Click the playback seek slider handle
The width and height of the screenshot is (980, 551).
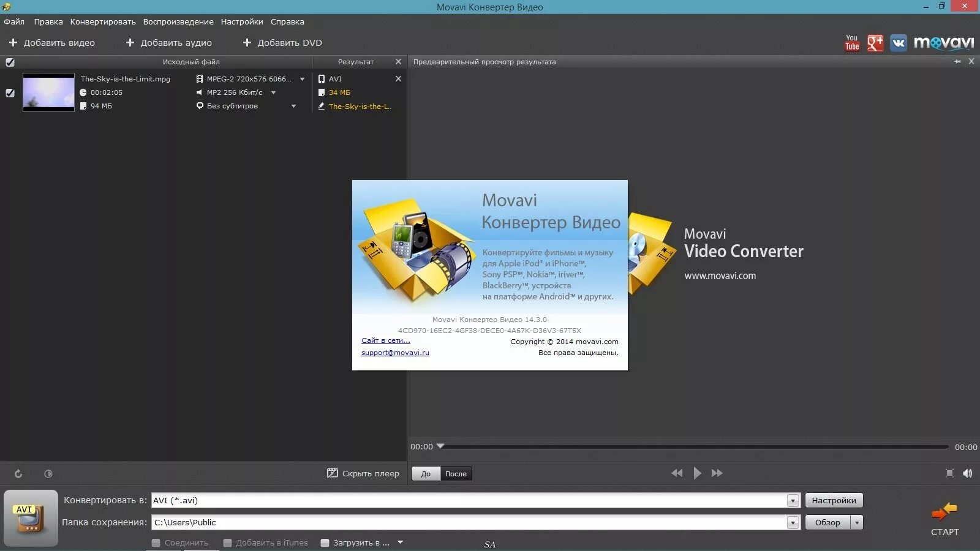click(x=440, y=446)
